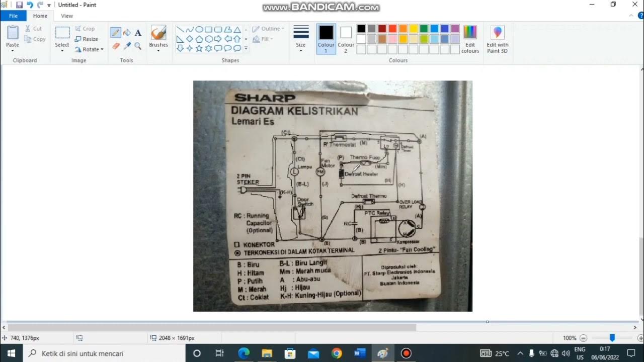Click Edit with Paint 3D
This screenshot has height=362, width=644.
pos(497,39)
